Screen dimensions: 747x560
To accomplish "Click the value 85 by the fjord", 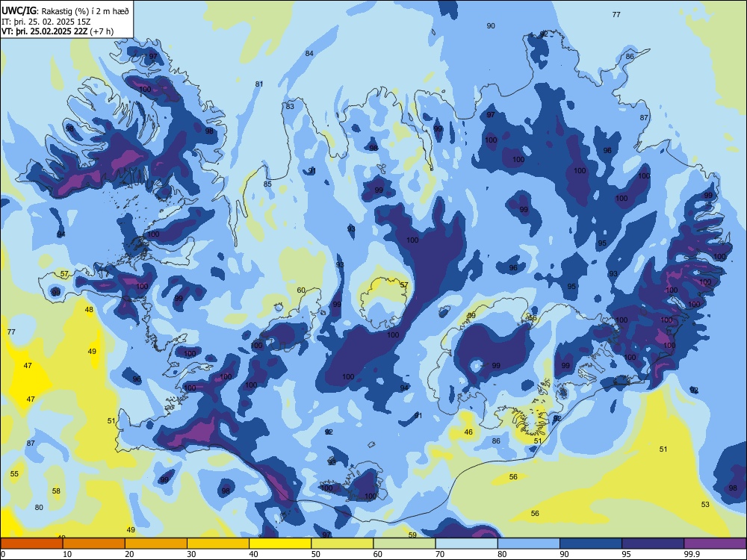I will (x=267, y=184).
